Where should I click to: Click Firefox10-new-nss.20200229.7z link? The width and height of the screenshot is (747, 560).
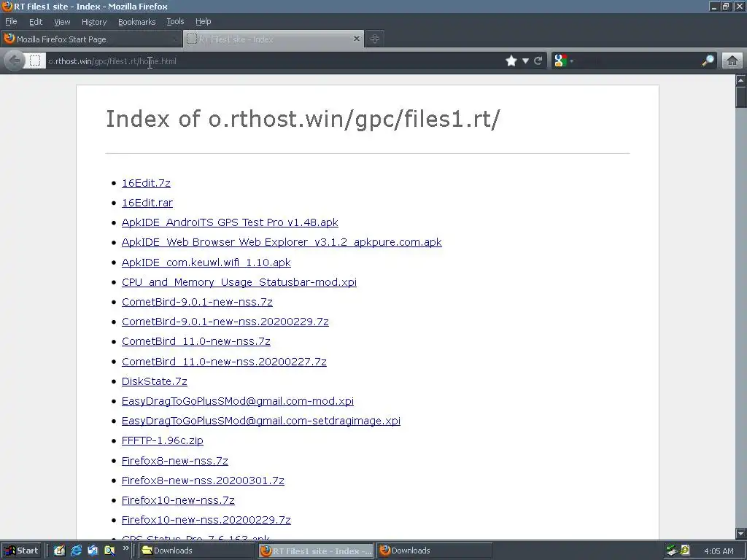pos(206,520)
